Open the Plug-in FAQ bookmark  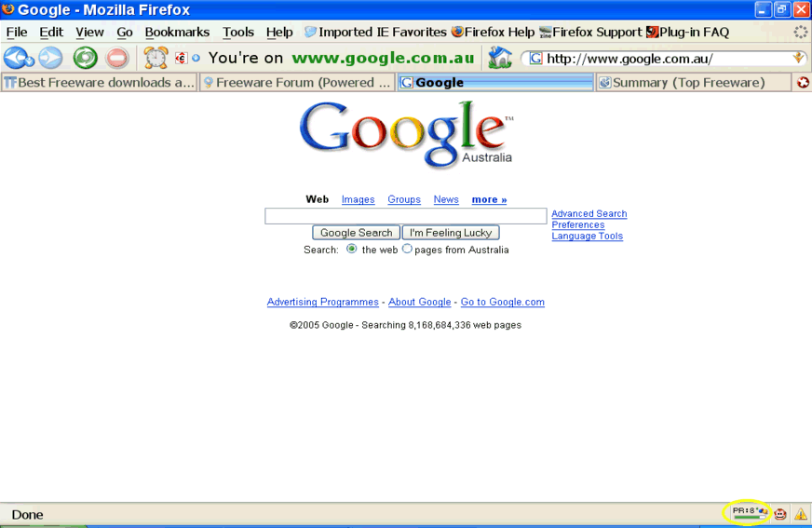(688, 32)
